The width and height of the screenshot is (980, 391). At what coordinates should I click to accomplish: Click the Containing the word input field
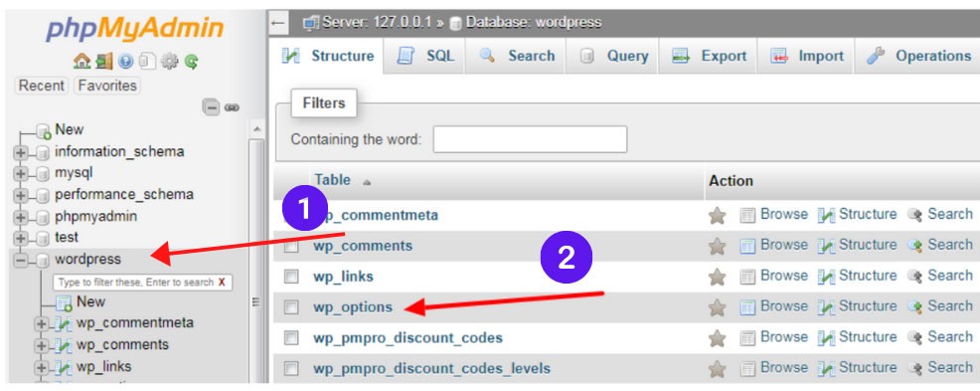click(530, 139)
